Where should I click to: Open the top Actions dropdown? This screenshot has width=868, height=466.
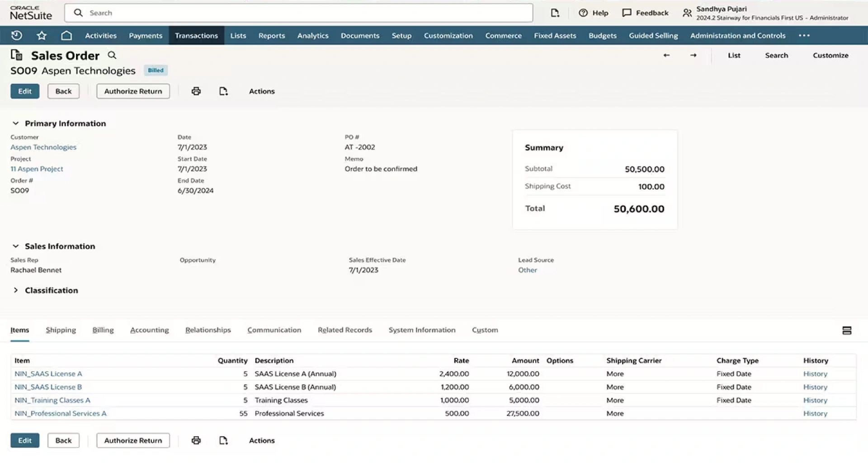[x=262, y=91]
